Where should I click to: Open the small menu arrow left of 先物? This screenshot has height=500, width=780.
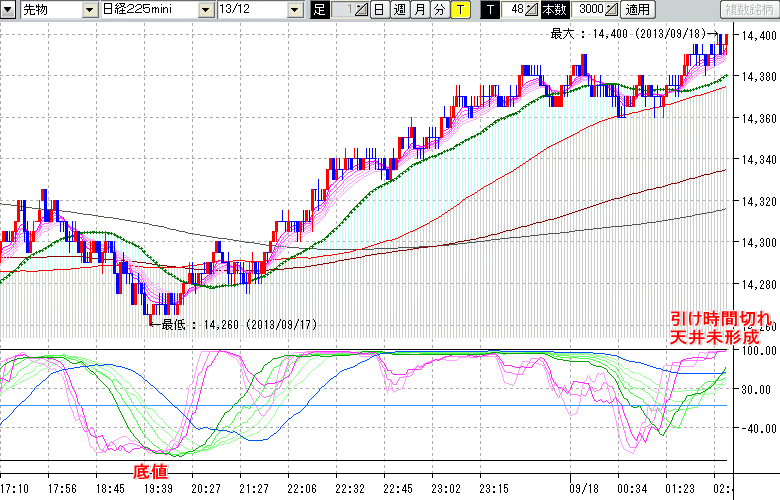(x=9, y=10)
